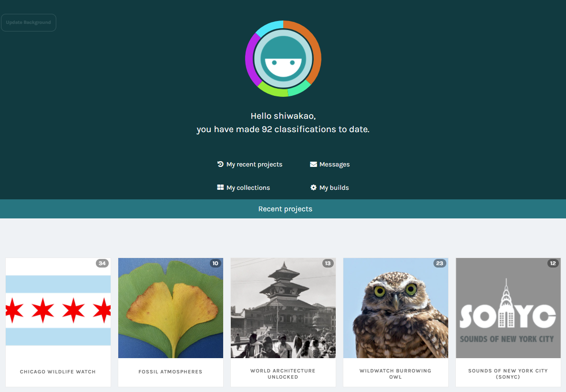Click the Sounds of New York City title
Viewport: 566px width, 392px height.
pyautogui.click(x=508, y=374)
